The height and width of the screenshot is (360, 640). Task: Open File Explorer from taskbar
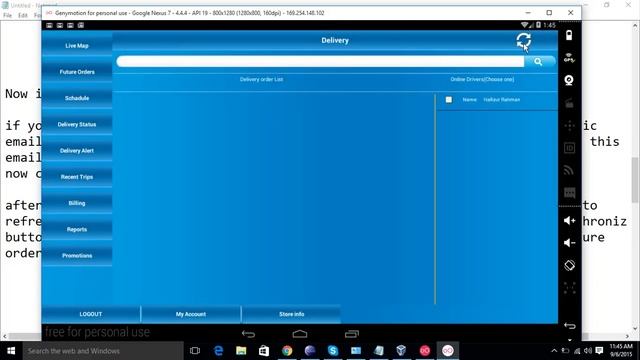241,351
